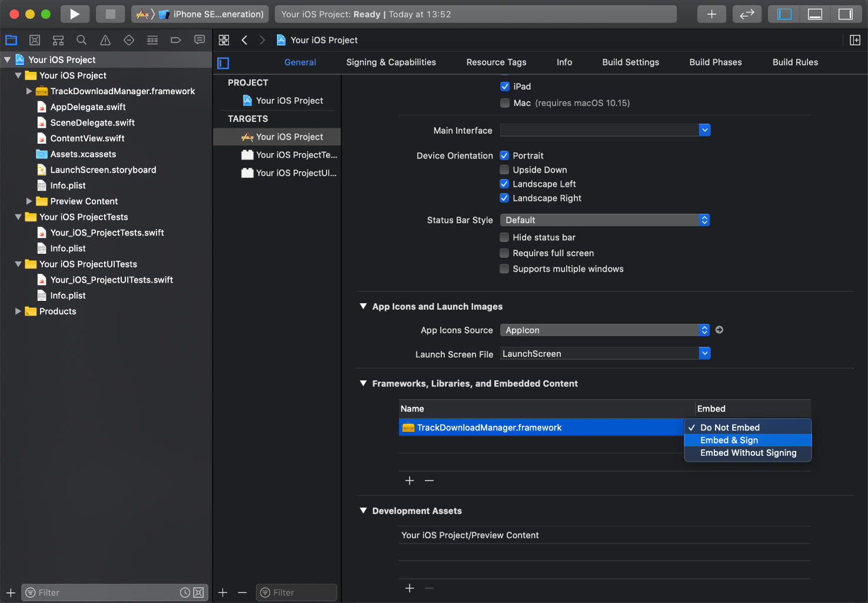Go forward in editor history
The width and height of the screenshot is (868, 603).
(262, 40)
